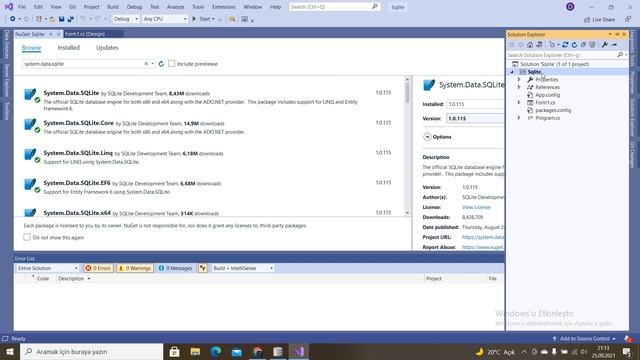
Task: Click the Navigate Backward toolbar icon
Action: pos(13,19)
